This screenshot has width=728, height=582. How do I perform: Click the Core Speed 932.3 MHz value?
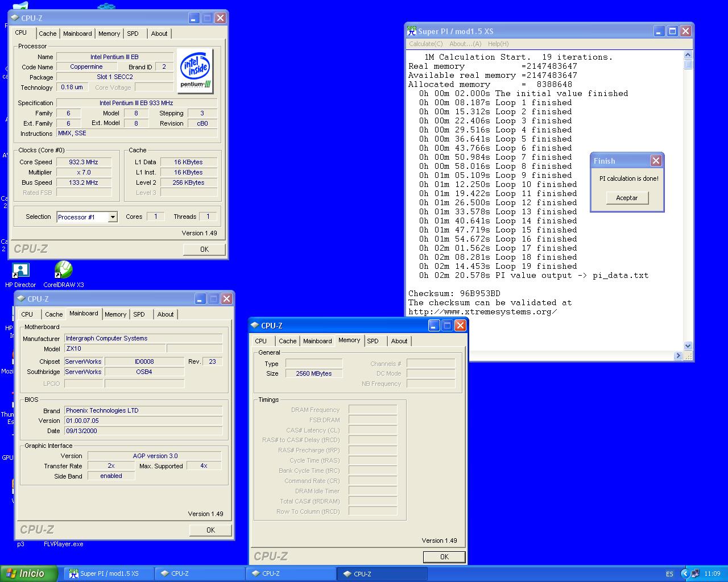84,162
